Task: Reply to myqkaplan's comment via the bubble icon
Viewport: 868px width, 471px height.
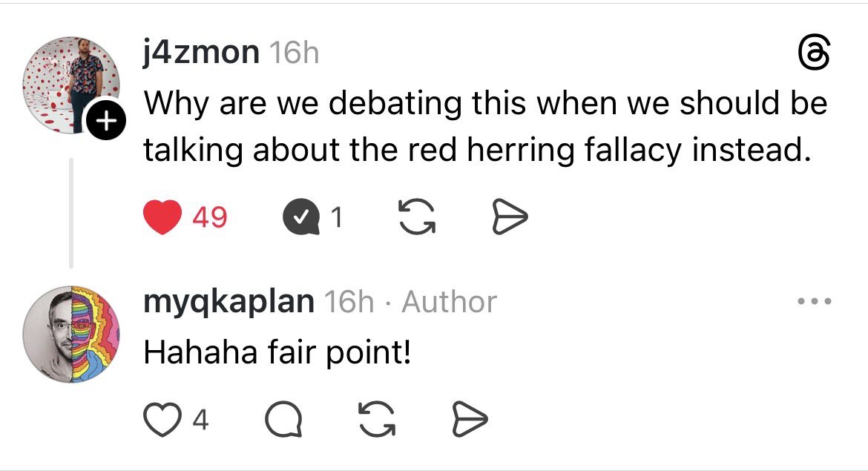Action: [x=284, y=421]
